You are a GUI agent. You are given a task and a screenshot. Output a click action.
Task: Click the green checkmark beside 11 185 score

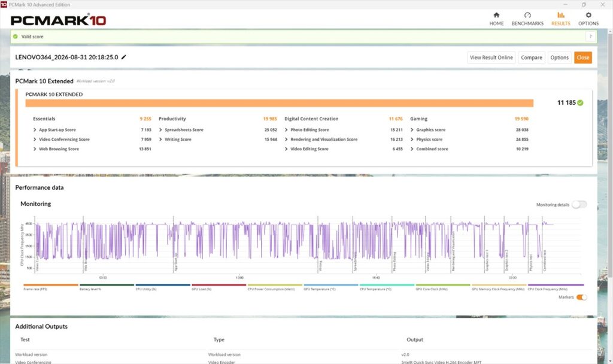(580, 103)
